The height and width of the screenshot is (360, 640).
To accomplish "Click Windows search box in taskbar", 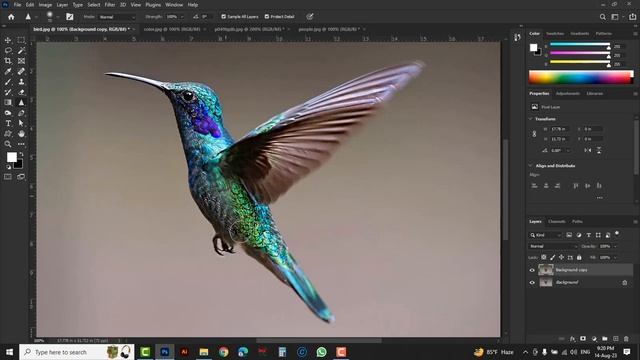I will click(77, 352).
